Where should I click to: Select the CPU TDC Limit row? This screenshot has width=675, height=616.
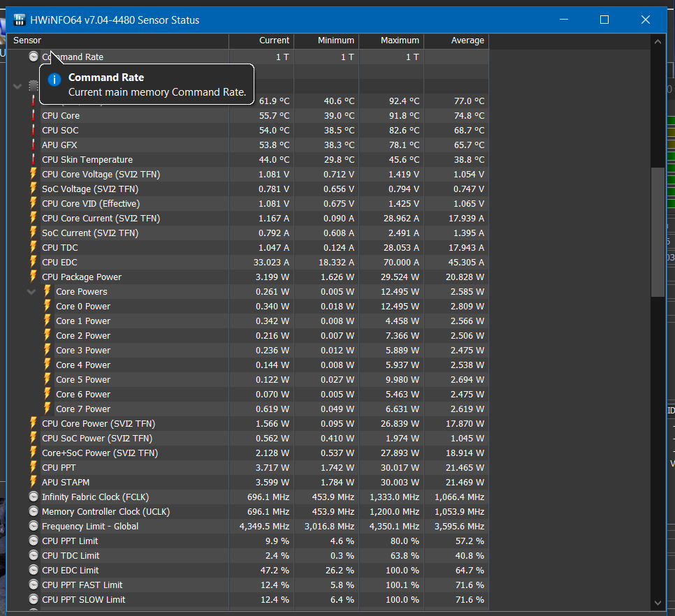[x=247, y=555]
